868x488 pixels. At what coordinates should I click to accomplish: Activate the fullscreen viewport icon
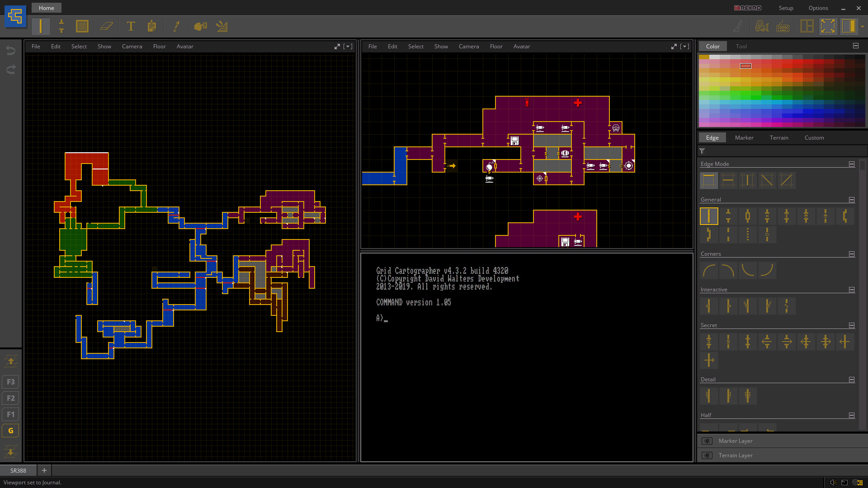tap(828, 26)
